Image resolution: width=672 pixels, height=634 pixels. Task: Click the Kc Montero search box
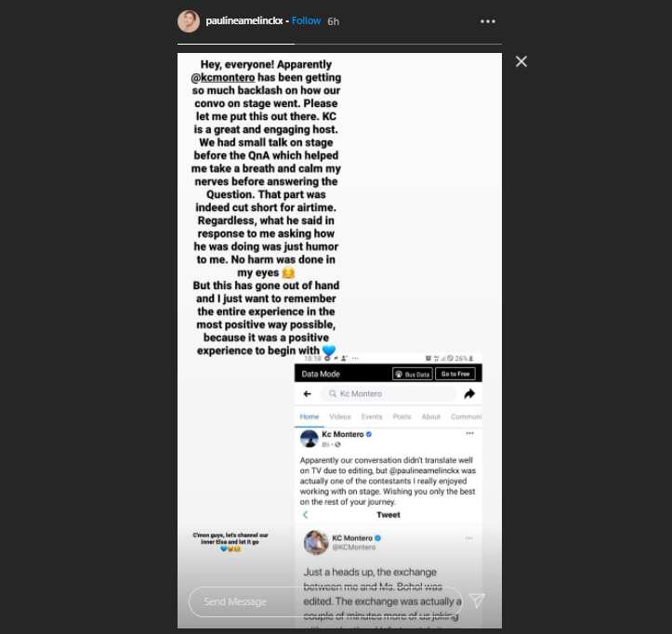click(388, 393)
